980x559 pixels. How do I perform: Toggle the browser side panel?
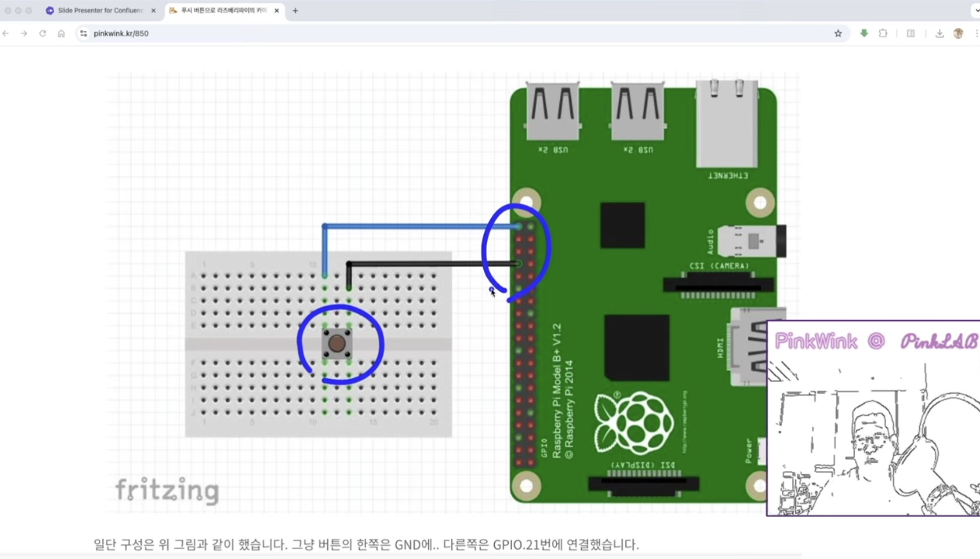pos(910,33)
